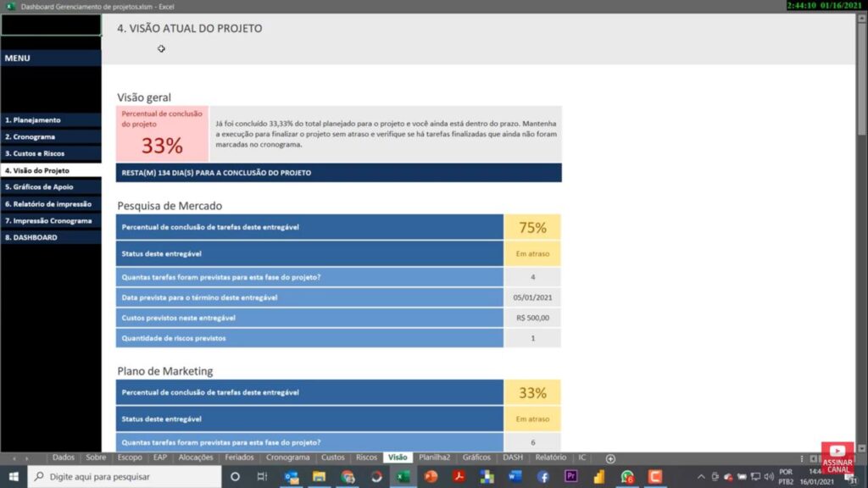
Task: Open Adobe Acrobat from the taskbar
Action: click(x=459, y=475)
